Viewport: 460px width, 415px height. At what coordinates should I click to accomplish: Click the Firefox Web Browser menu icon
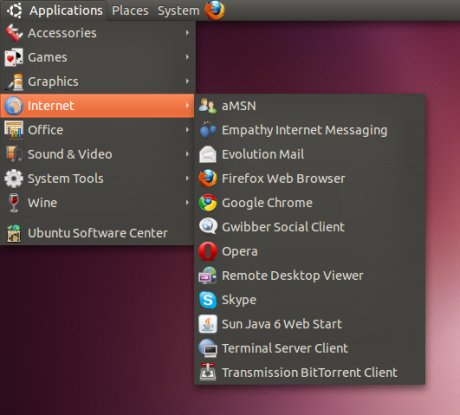coord(208,178)
